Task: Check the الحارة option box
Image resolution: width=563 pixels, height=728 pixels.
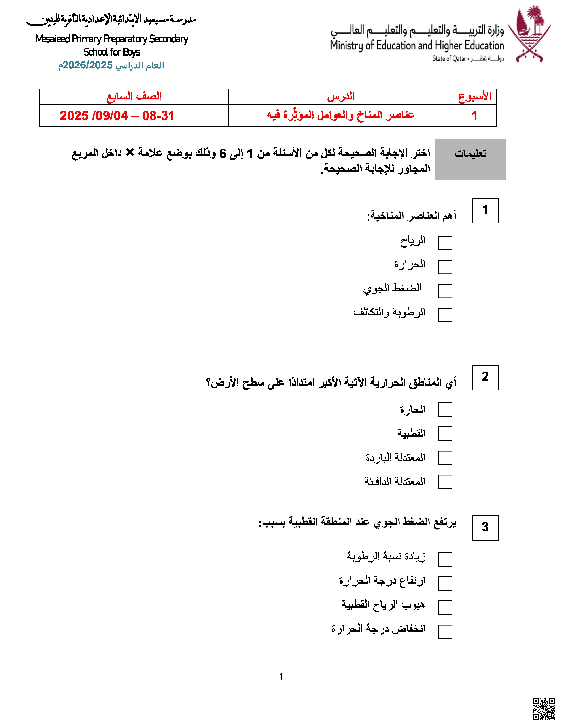Action: (x=445, y=409)
